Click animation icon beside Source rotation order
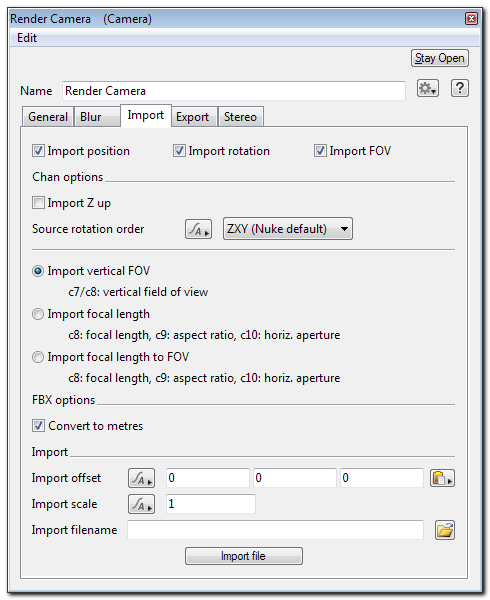The height and width of the screenshot is (600, 490). 199,229
